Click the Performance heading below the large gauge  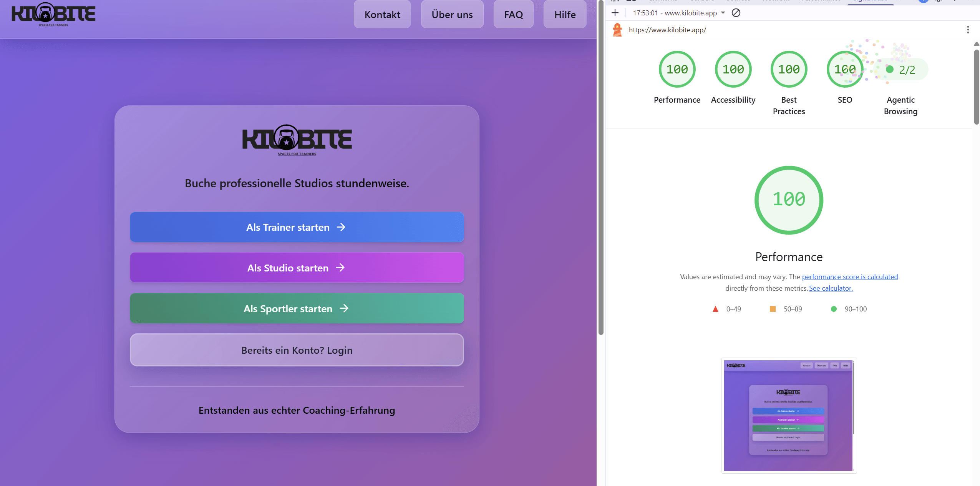(789, 257)
